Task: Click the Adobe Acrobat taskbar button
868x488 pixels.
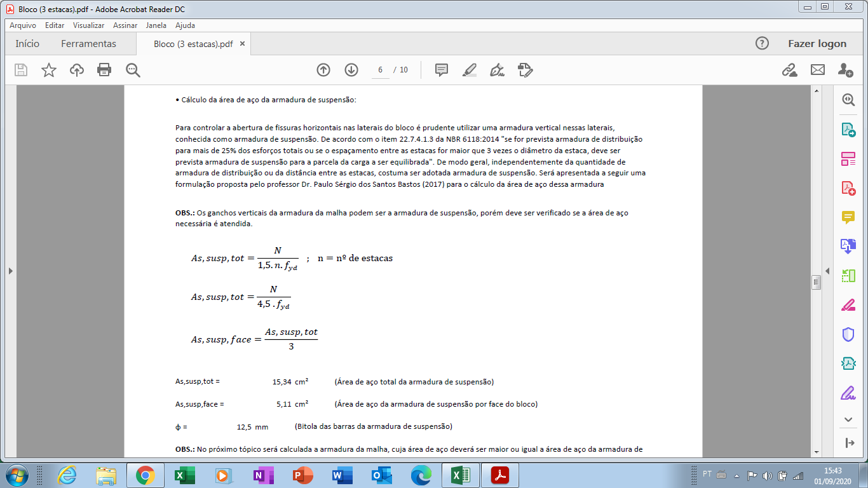Action: [500, 475]
